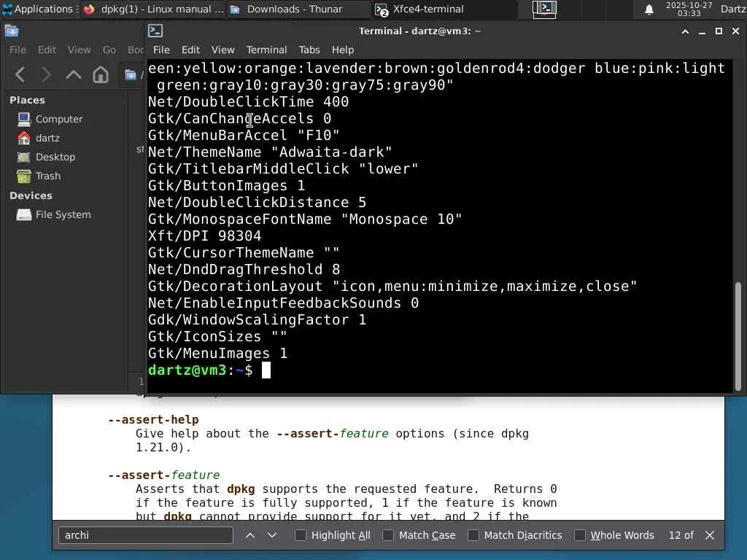The width and height of the screenshot is (747, 560).
Task: Click the Computer monitor icon in sidebar
Action: [x=24, y=119]
